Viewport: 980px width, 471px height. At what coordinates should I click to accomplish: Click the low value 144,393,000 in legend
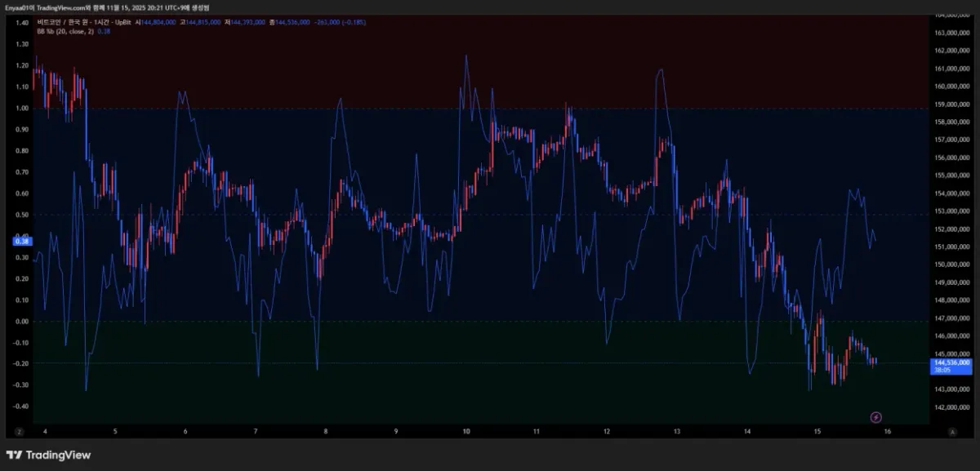coord(247,22)
